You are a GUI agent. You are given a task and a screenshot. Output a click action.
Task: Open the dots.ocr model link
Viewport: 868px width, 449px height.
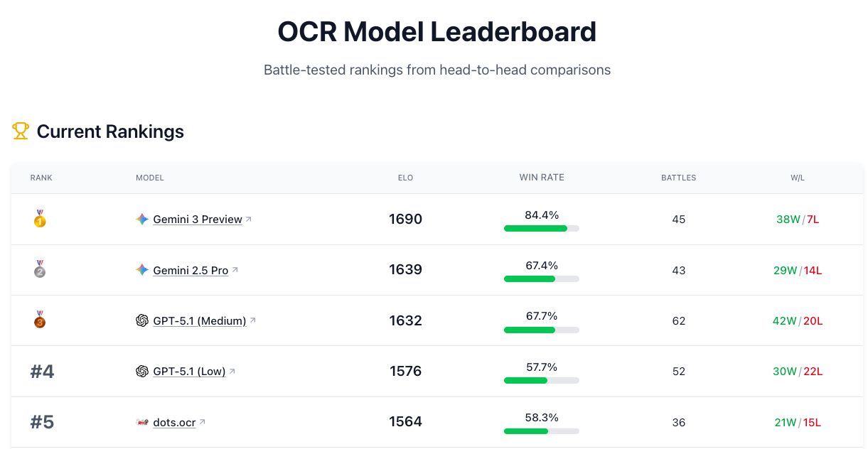pyautogui.click(x=174, y=423)
